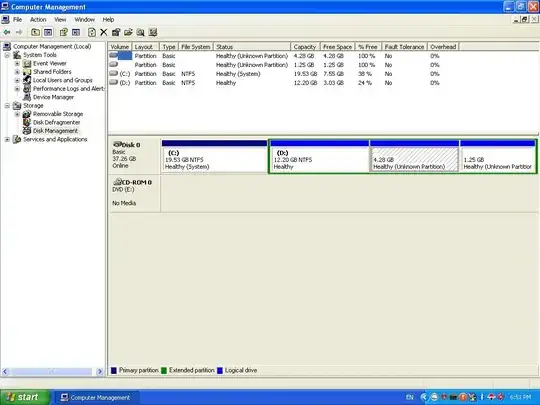Click the magnifier Explore toolbar icon

pos(140,32)
